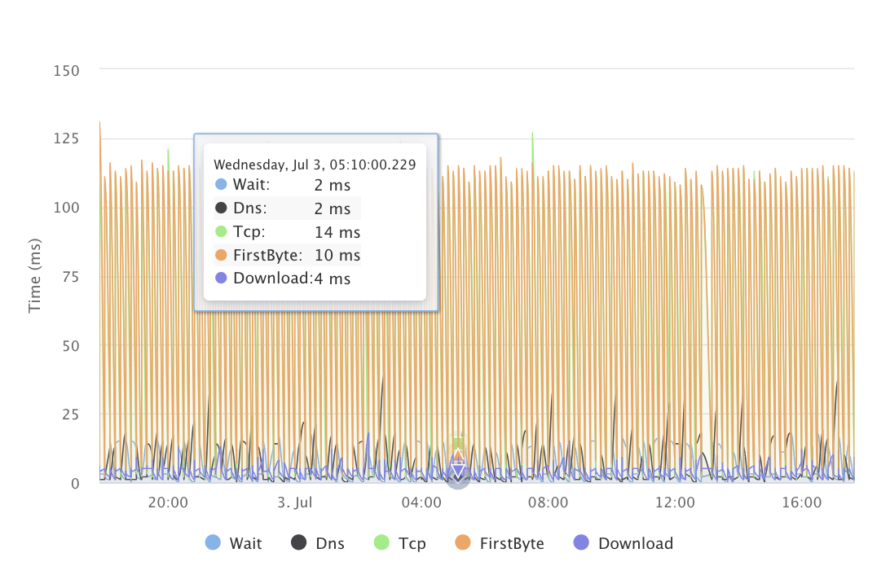890x588 pixels.
Task: Click the green Tcp legend dot
Action: 382,543
